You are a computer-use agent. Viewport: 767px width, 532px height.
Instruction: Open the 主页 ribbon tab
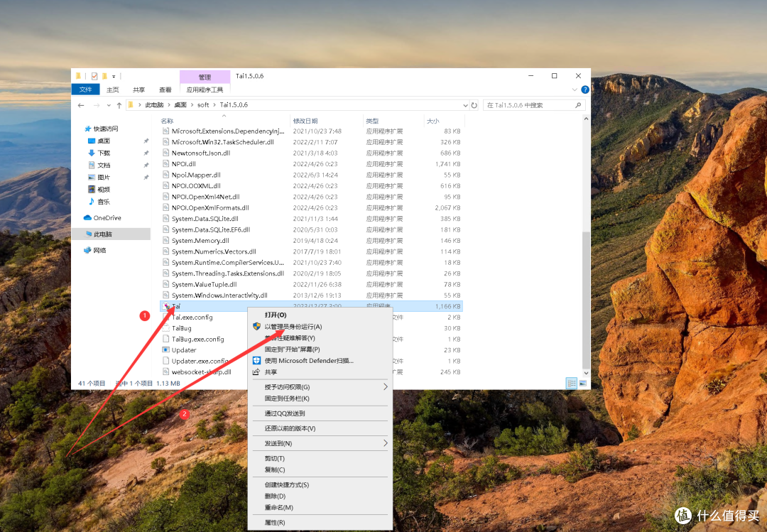point(113,89)
